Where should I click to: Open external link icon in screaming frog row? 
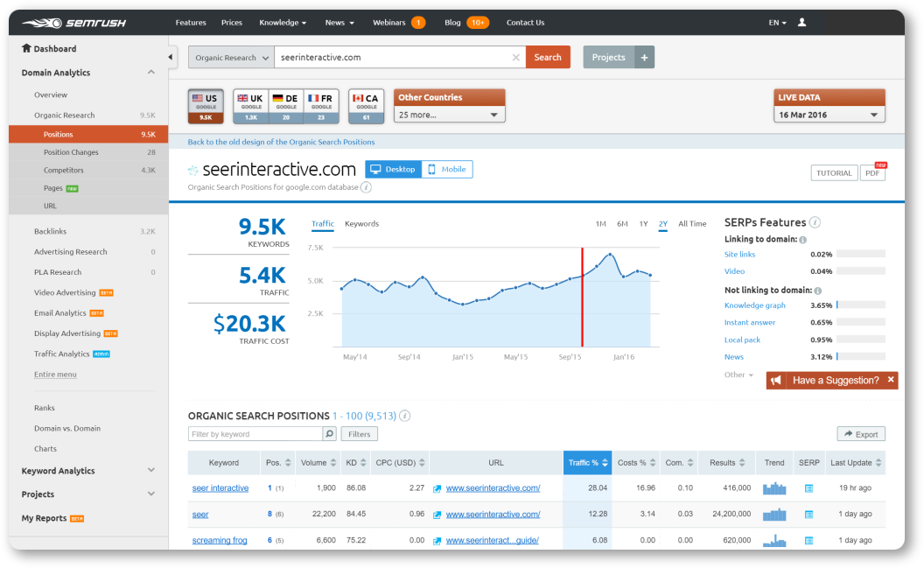[x=437, y=541]
